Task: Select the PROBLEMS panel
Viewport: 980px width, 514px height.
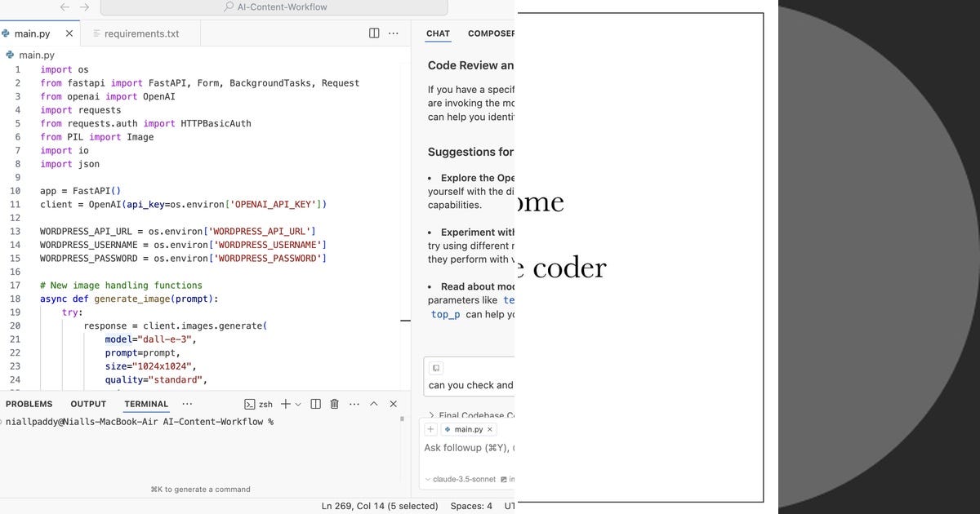Action: (29, 403)
